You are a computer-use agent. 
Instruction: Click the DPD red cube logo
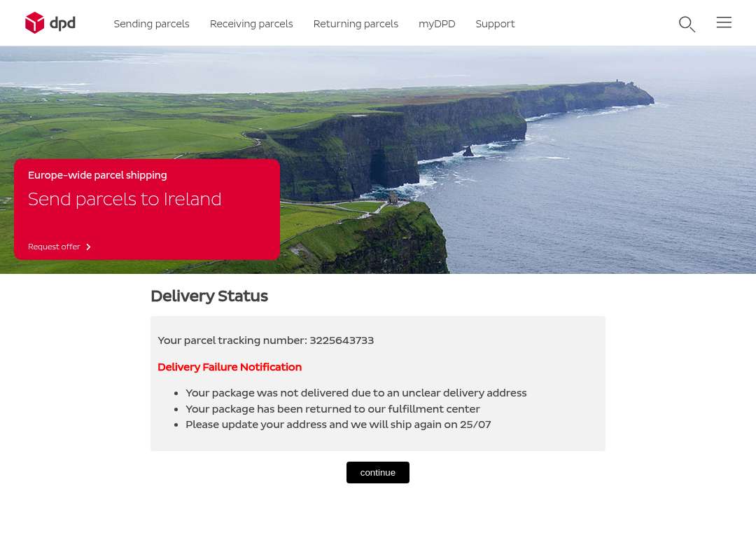pos(35,22)
